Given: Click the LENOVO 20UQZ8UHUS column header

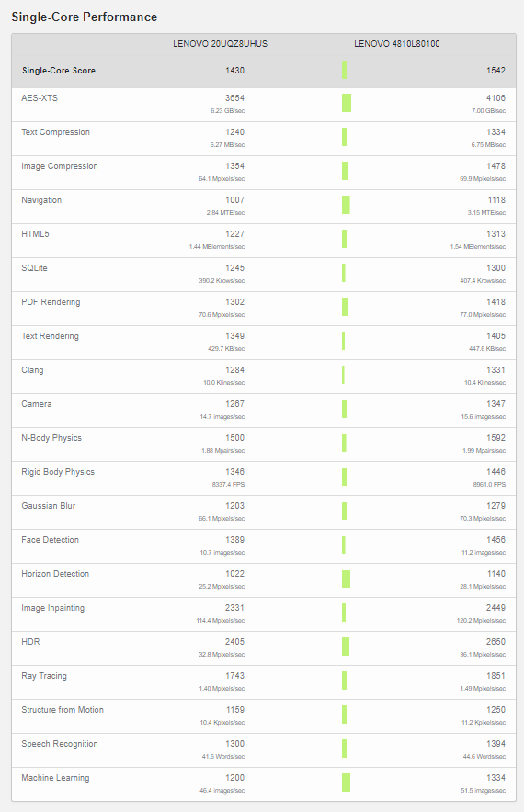Looking at the screenshot, I should [221, 44].
